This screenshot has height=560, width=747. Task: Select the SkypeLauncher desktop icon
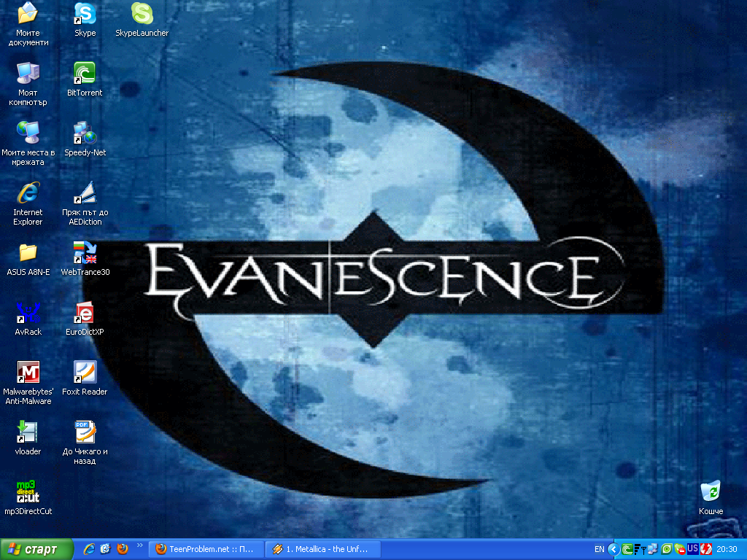[x=142, y=20]
